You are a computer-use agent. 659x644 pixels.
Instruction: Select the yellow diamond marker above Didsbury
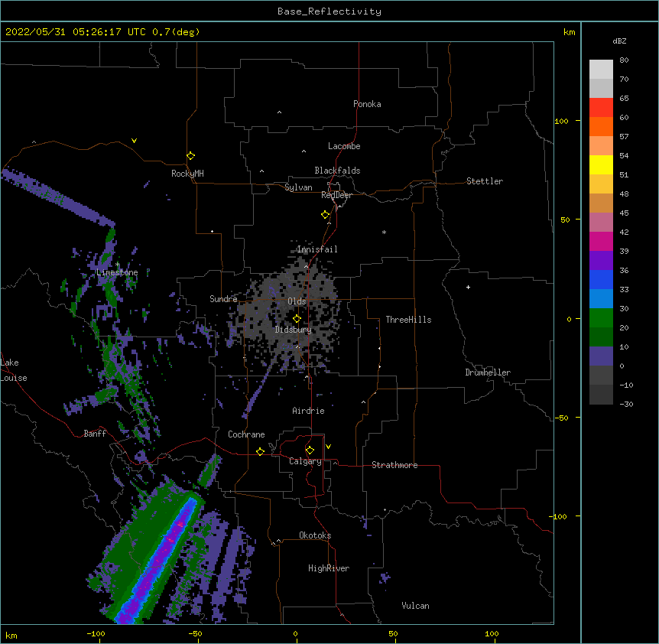(297, 318)
